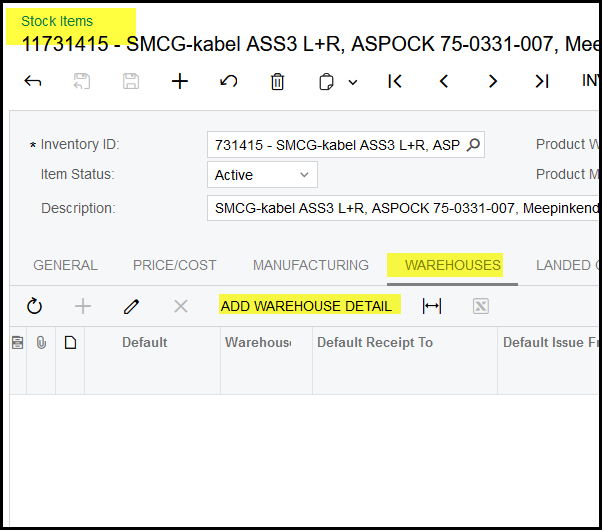Click the Stock Items breadcrumb link

[57, 21]
